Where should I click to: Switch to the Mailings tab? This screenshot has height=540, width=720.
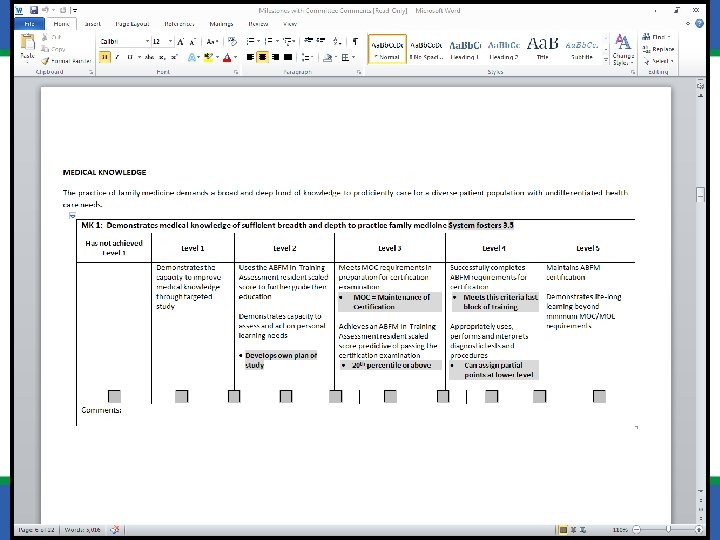pos(221,23)
